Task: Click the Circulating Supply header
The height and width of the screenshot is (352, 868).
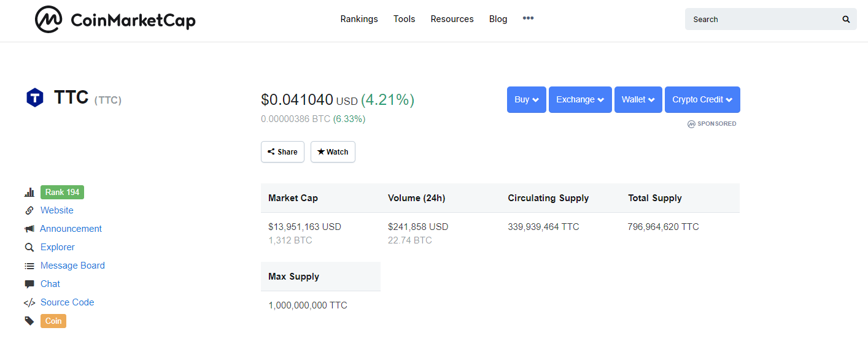Action: pyautogui.click(x=548, y=198)
